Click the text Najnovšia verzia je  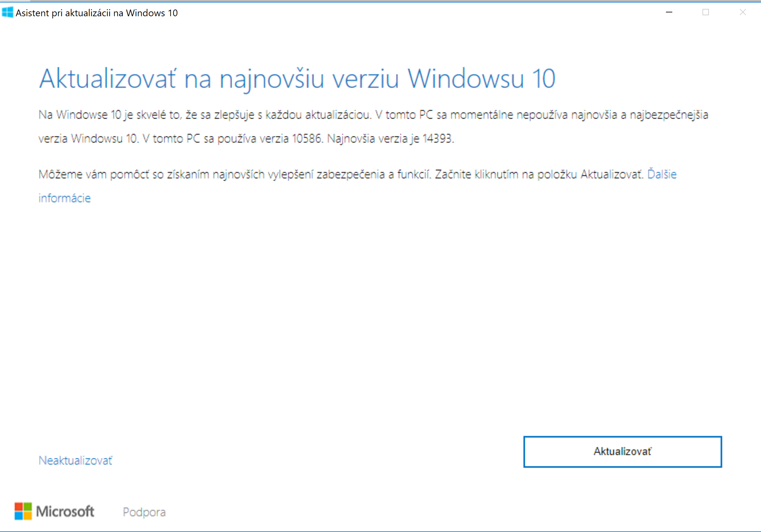tap(373, 139)
